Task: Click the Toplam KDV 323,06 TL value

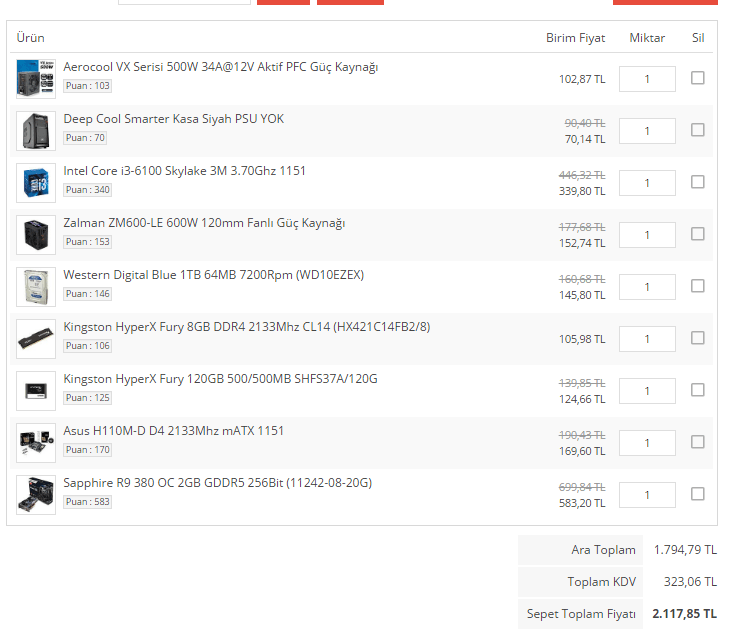Action: [690, 582]
